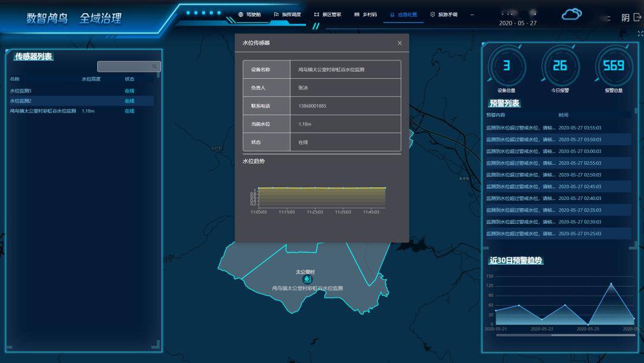Image resolution: width=644 pixels, height=363 pixels.
Task: Select the 应急处置 tab
Action: pyautogui.click(x=403, y=14)
